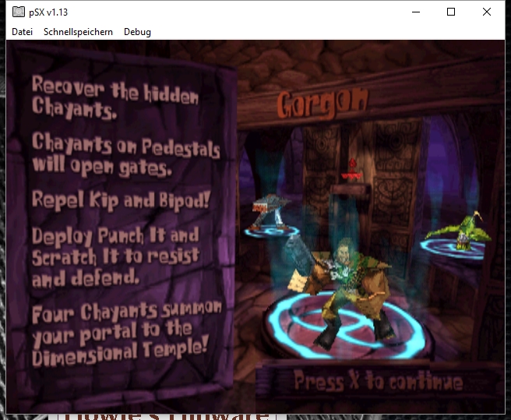Click text 'Chayants on Pedestals will open gates.'

pos(126,155)
